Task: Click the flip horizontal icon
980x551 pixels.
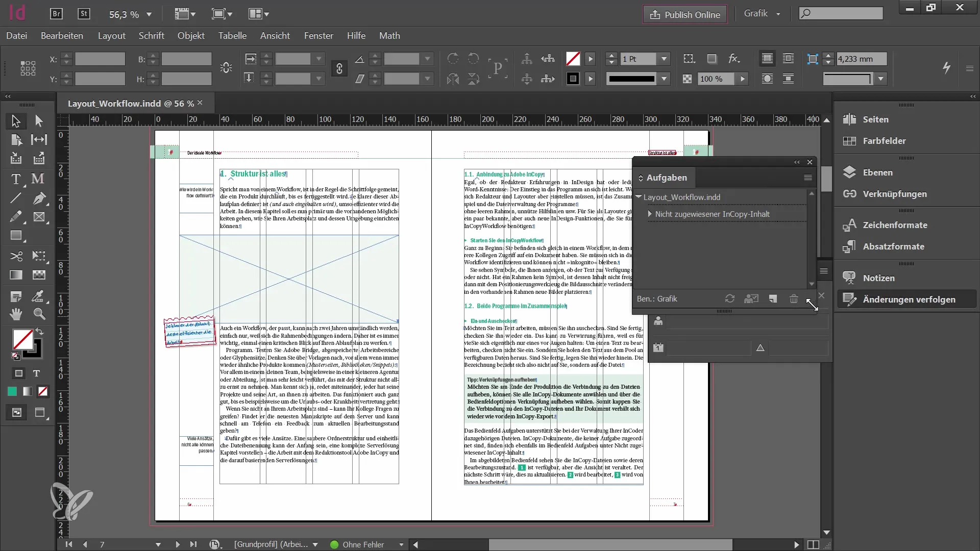Action: tap(453, 79)
